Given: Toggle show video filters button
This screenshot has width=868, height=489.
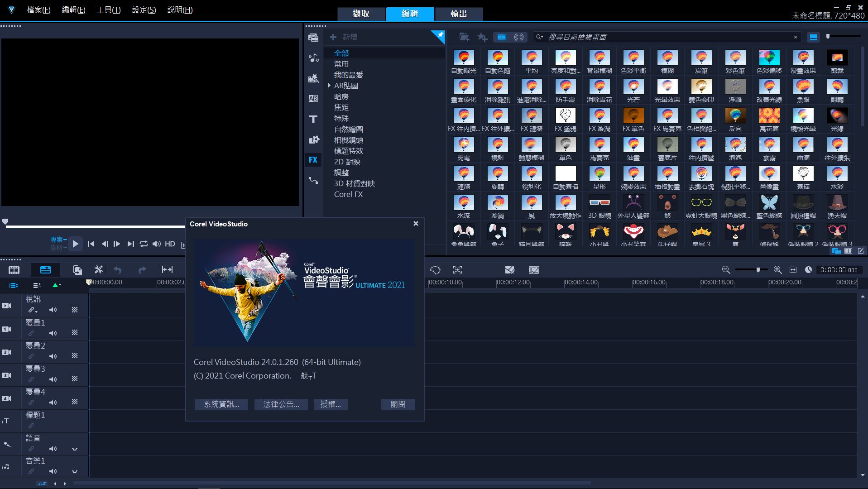Looking at the screenshot, I should click(x=502, y=37).
